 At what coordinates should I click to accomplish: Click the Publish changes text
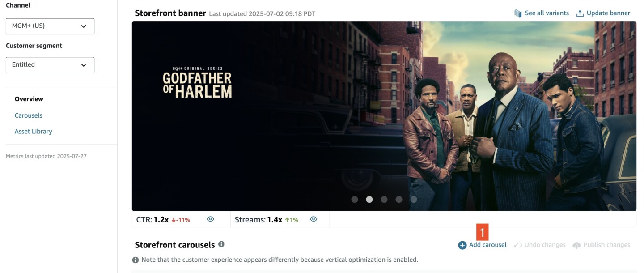(607, 245)
